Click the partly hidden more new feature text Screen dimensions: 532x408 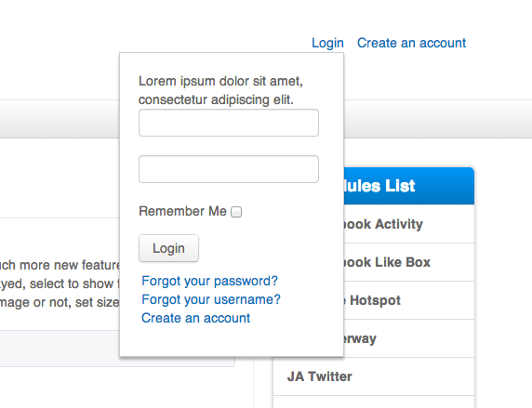(60, 265)
